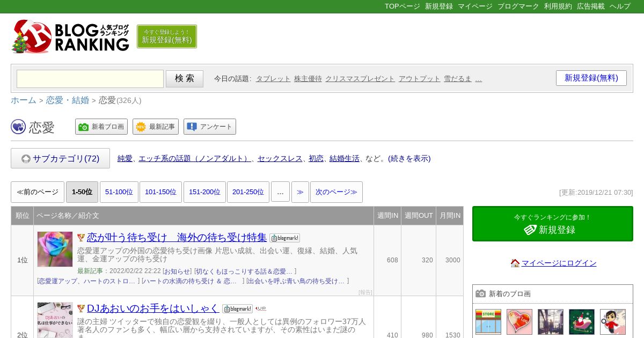Open article 恋愛運アップ、ハートのストロ…
This screenshot has width=644, height=338.
pyautogui.click(x=88, y=281)
